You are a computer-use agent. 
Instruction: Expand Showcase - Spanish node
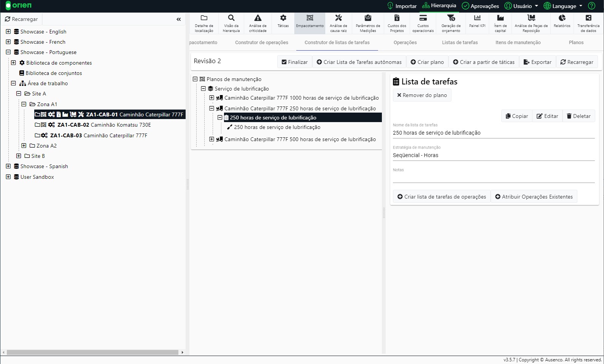[8, 166]
